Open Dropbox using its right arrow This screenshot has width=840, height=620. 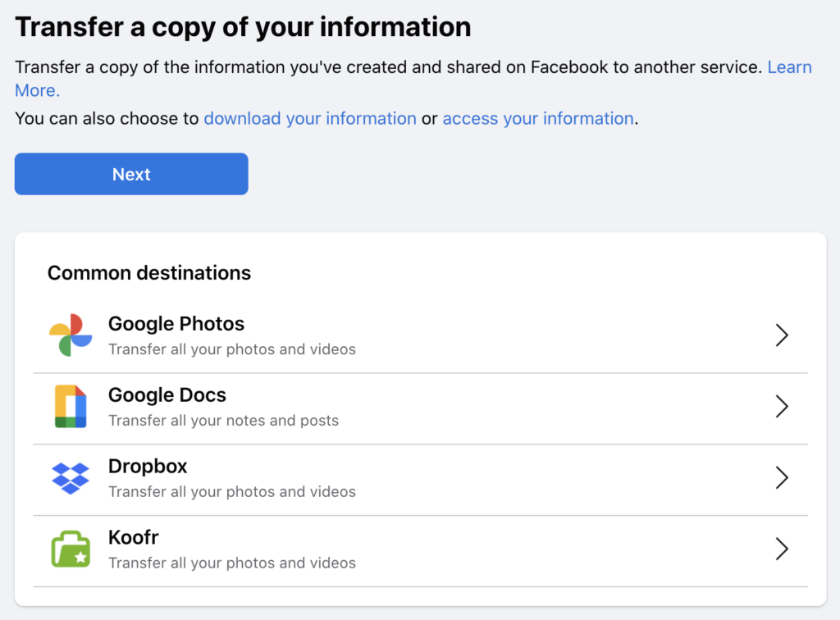tap(781, 477)
